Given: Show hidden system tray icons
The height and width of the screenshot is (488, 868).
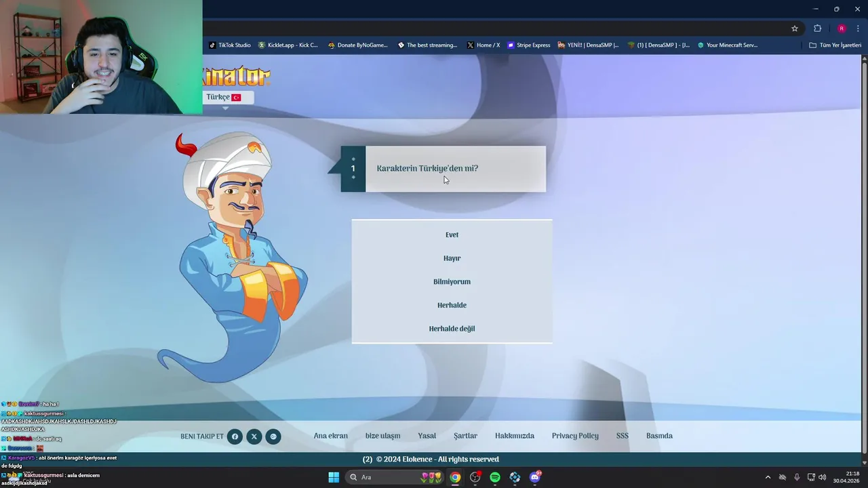Looking at the screenshot, I should 768,477.
